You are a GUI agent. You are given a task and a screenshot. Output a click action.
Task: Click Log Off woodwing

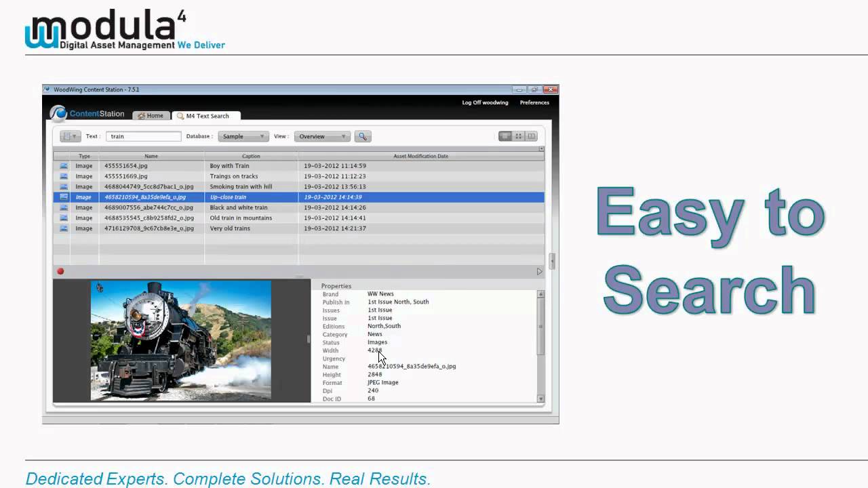point(485,102)
